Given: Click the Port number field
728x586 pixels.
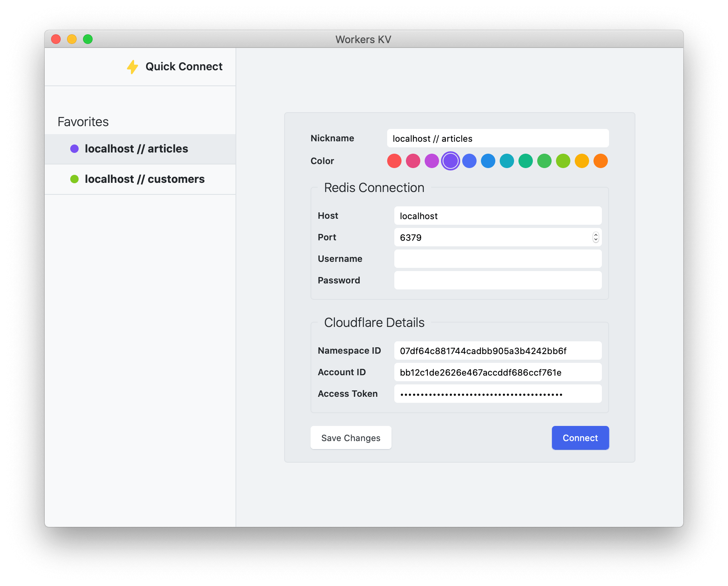Looking at the screenshot, I should (498, 238).
